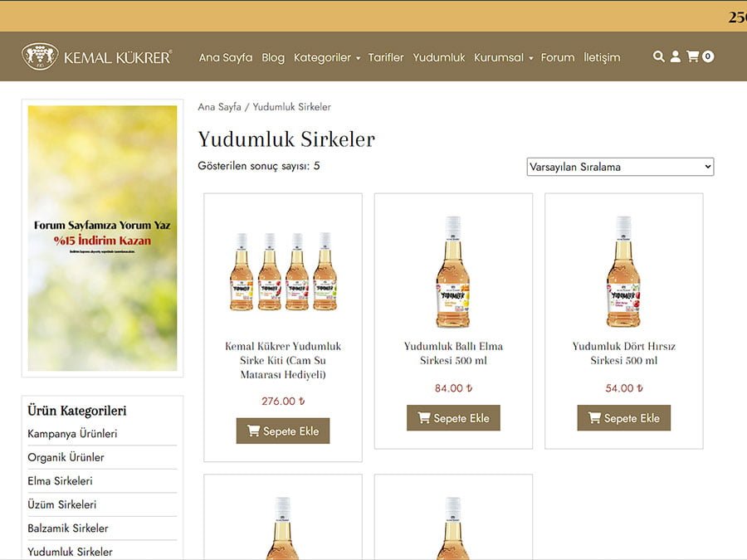Image resolution: width=747 pixels, height=560 pixels.
Task: Select Elma Sirkeleri category
Action: pyautogui.click(x=60, y=481)
